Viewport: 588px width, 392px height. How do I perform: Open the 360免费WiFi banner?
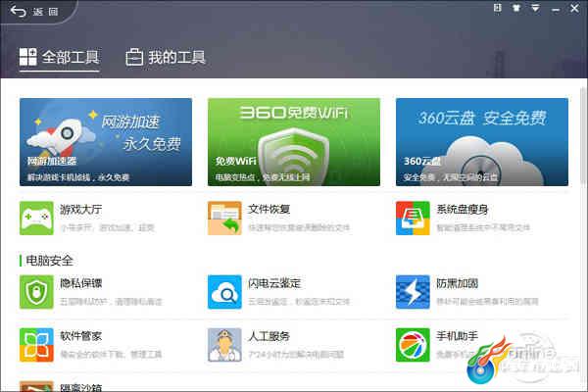294,142
